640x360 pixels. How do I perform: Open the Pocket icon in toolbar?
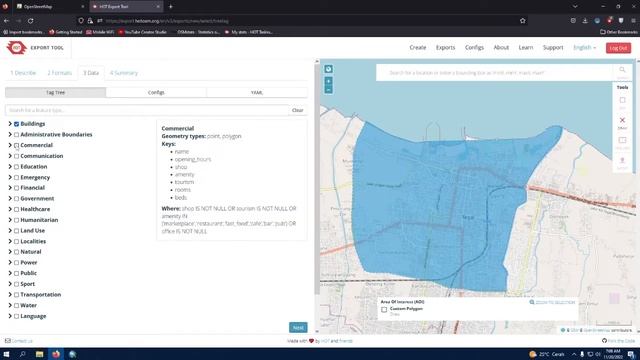pos(573,21)
